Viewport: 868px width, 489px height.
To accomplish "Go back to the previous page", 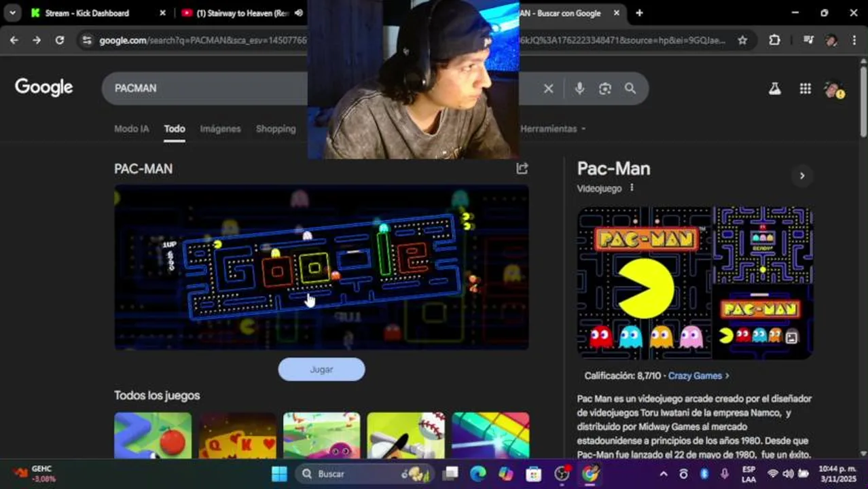I will (x=14, y=40).
